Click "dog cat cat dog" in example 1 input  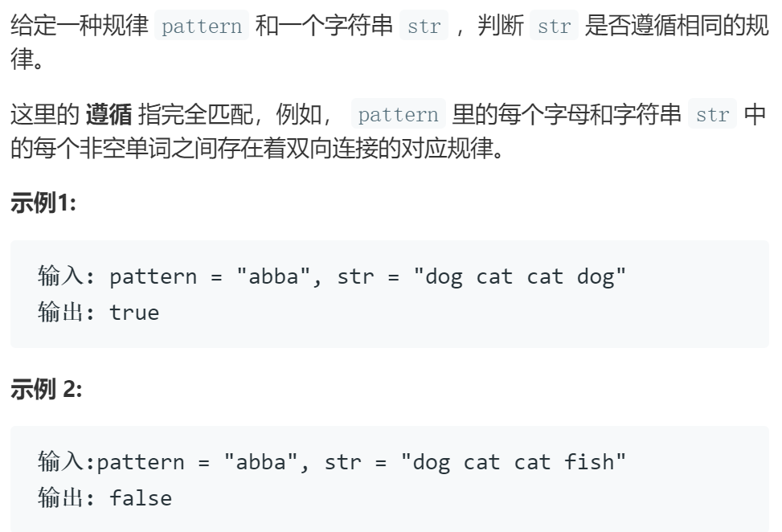coord(520,276)
